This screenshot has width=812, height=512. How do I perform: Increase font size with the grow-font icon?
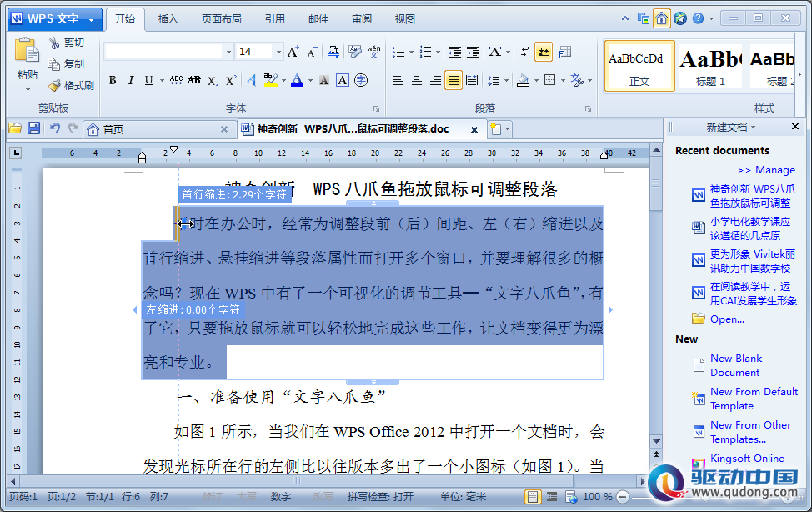(x=293, y=52)
